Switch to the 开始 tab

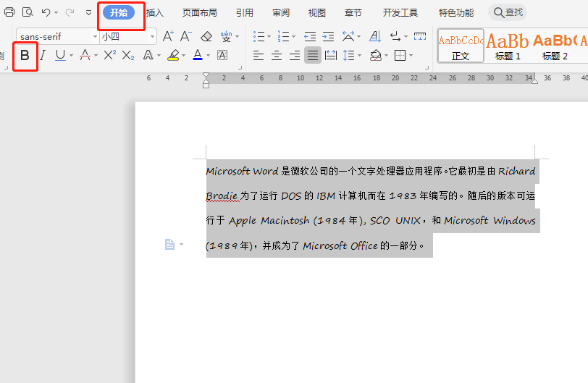click(119, 13)
